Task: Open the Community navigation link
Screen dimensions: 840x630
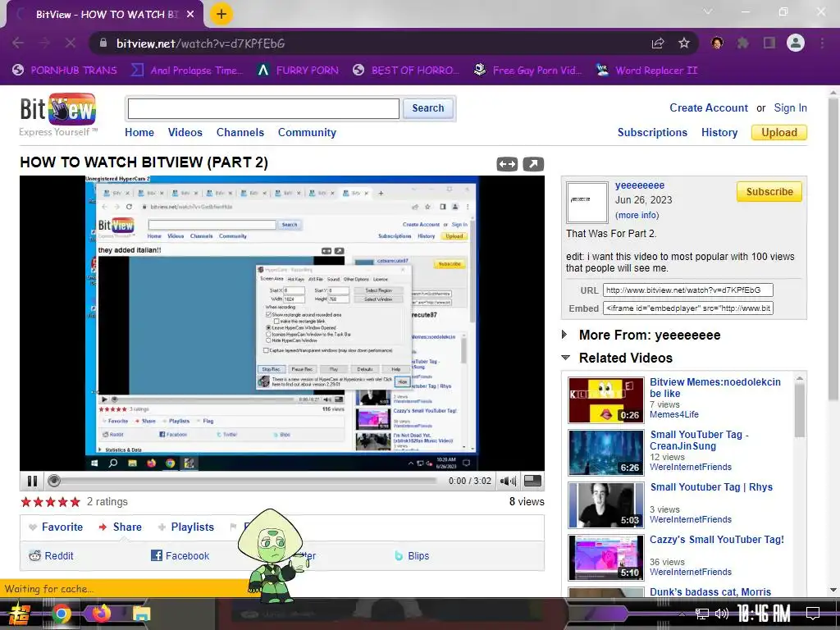Action: point(307,132)
